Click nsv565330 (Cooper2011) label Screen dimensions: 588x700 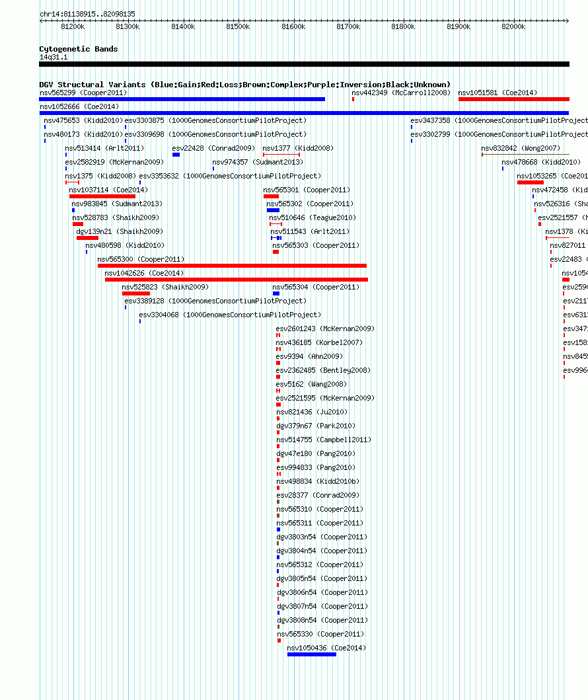pyautogui.click(x=321, y=633)
